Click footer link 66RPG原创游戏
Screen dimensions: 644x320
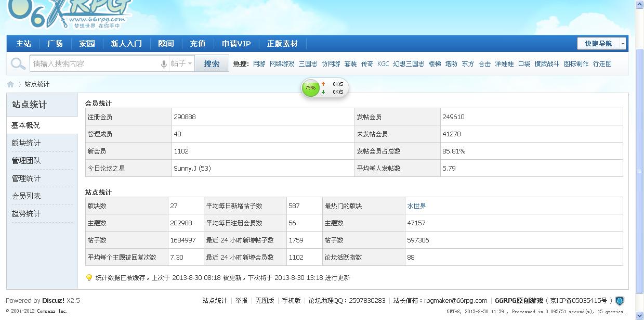(x=519, y=301)
